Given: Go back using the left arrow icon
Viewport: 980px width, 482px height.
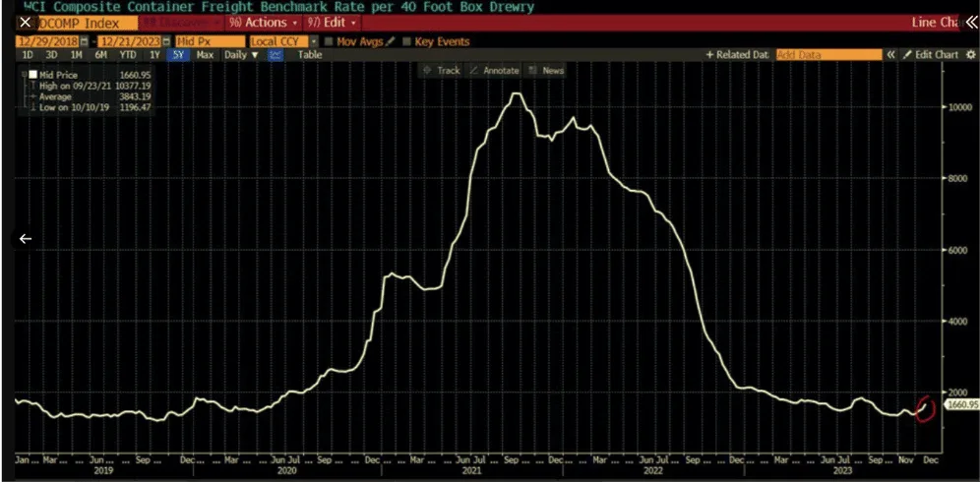Looking at the screenshot, I should [x=25, y=239].
